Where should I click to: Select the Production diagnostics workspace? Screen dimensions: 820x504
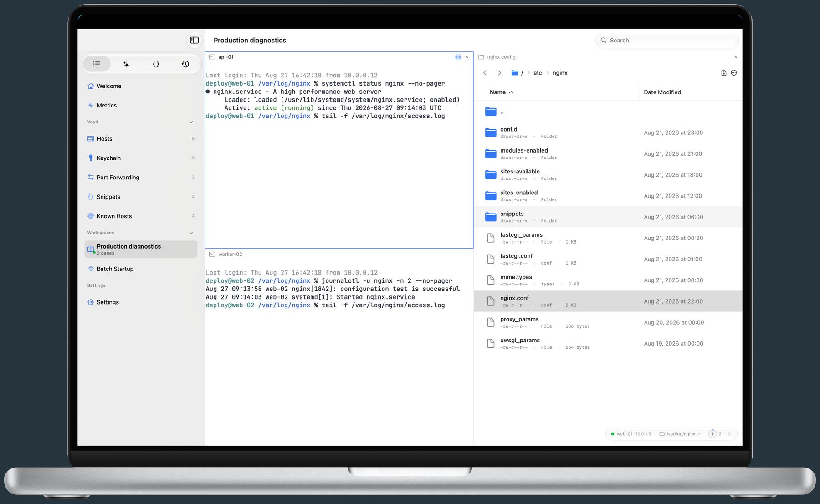[x=141, y=249]
